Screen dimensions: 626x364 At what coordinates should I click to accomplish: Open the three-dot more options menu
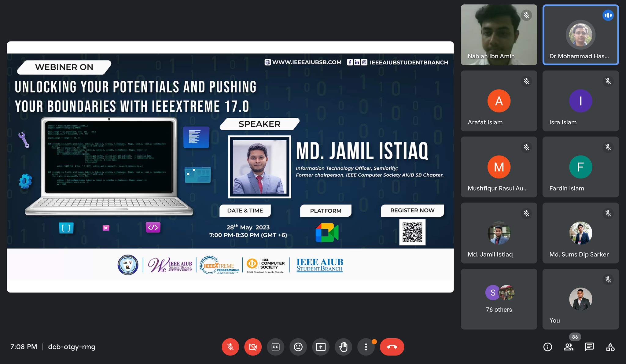point(366,347)
